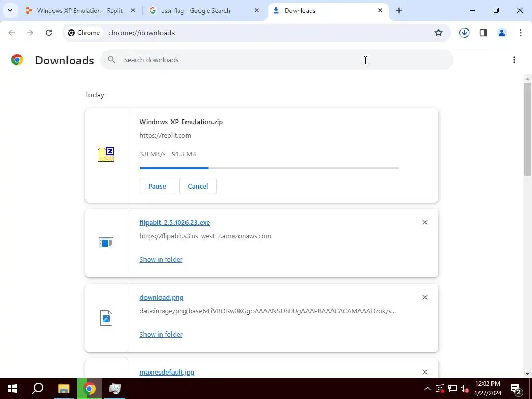532x399 pixels.
Task: Open the Windows Start menu
Action: pos(12,389)
